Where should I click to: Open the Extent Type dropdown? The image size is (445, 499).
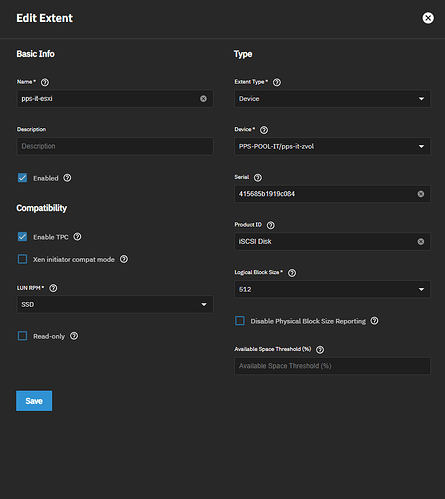click(x=332, y=99)
